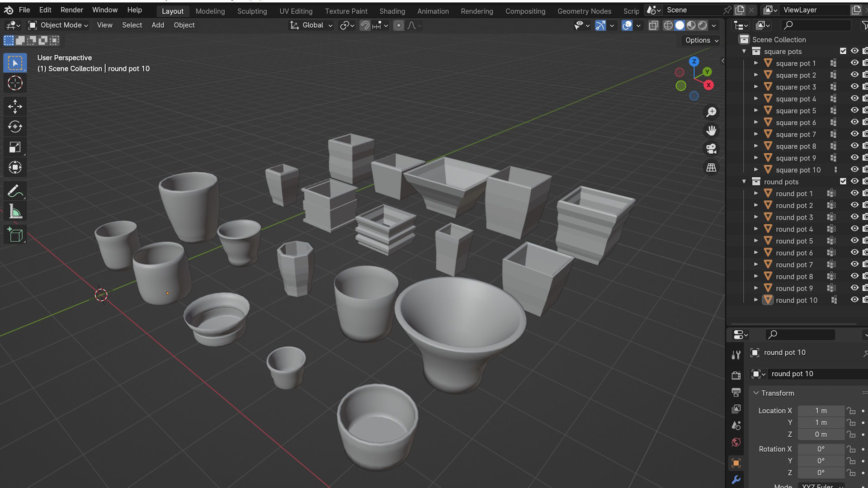The height and width of the screenshot is (488, 868).
Task: Open the Object Mode dropdown
Action: 58,25
